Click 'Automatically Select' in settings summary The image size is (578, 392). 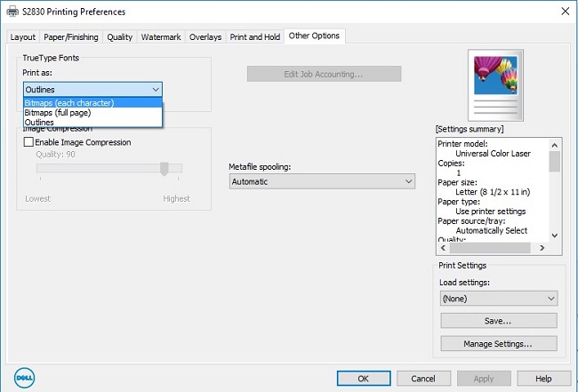[x=492, y=230]
